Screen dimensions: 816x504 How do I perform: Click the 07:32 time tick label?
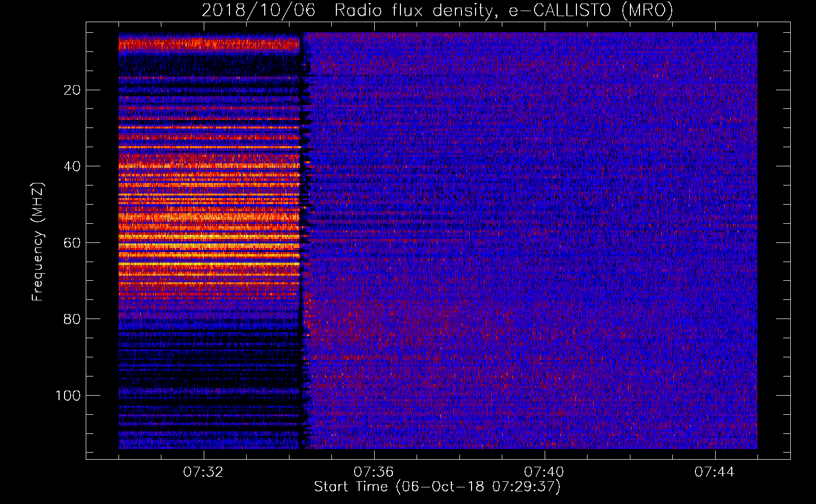coord(203,472)
